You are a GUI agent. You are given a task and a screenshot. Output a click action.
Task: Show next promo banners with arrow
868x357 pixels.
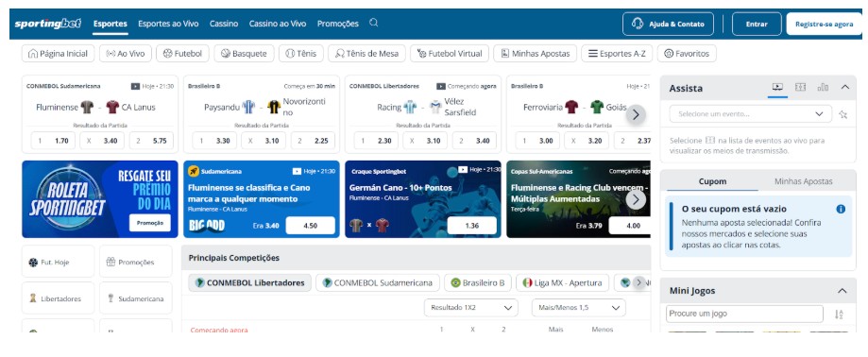click(x=636, y=199)
